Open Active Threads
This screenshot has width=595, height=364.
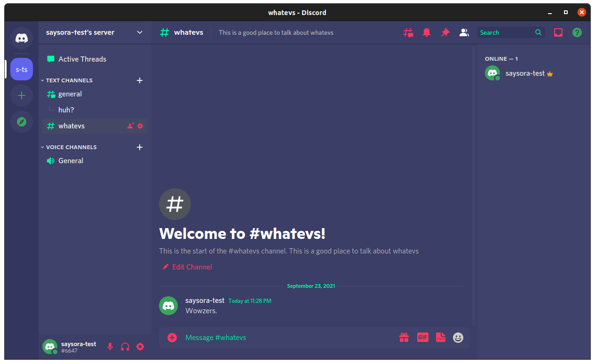[82, 59]
